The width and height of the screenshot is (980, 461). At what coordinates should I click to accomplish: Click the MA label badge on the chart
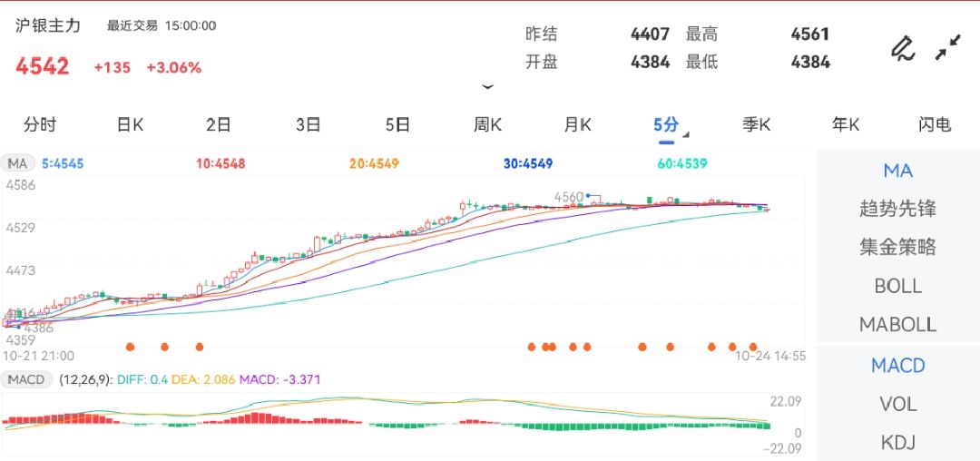[x=17, y=163]
